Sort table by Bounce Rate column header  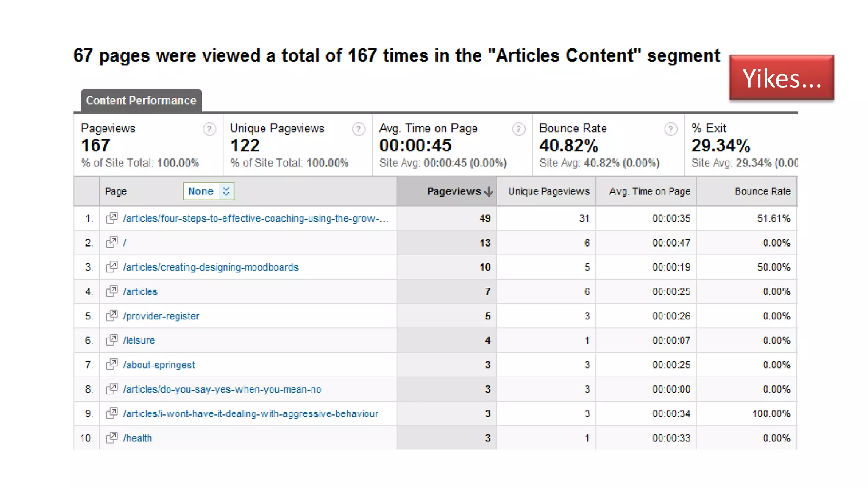762,191
